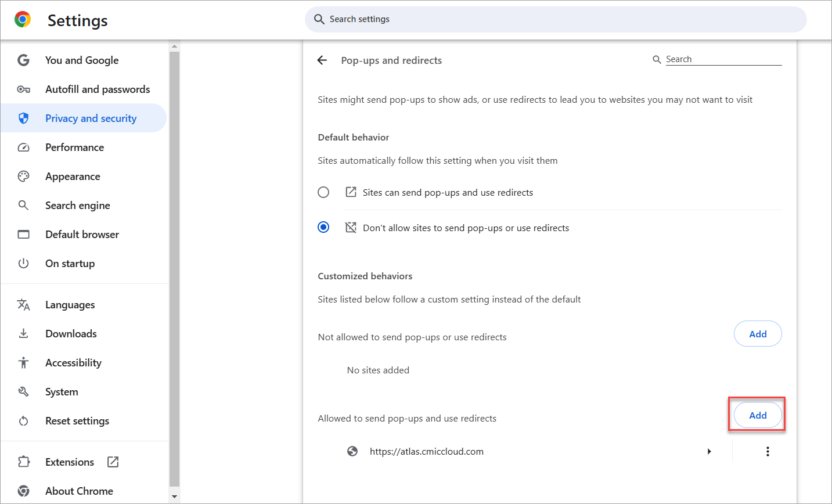Click the shield icon for Privacy and security
This screenshot has height=504, width=832.
(23, 118)
